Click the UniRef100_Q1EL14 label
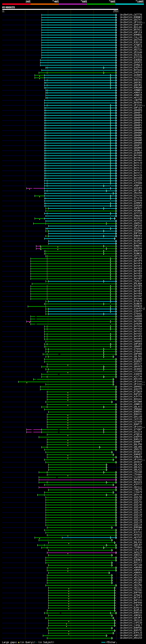 (131, 525)
